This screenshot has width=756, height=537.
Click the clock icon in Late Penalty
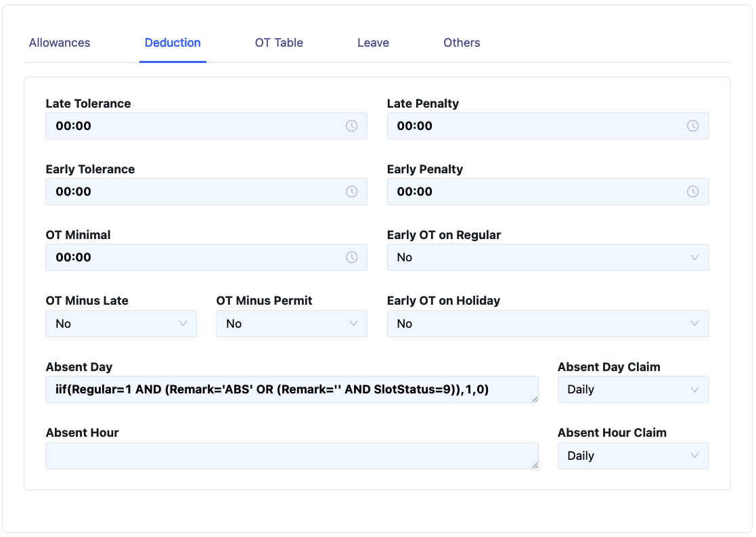point(692,126)
